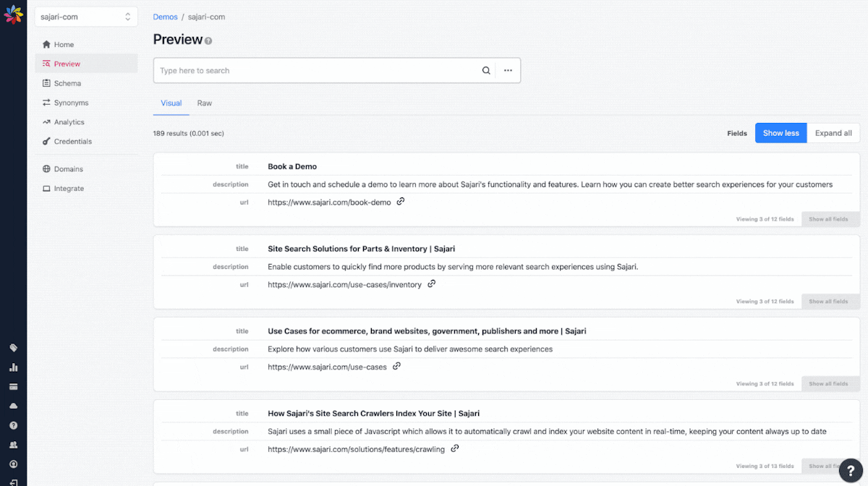Click the Expand all fields button
This screenshot has height=486, width=868.
(833, 133)
